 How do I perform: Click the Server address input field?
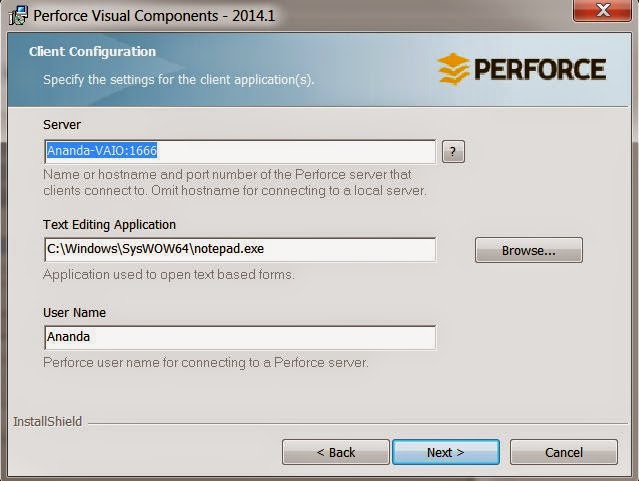tap(240, 152)
